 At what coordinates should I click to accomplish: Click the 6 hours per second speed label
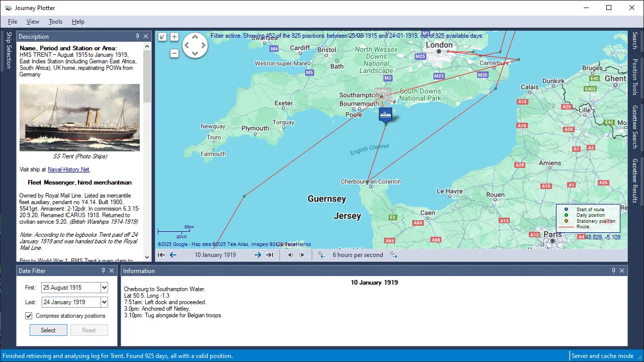[358, 255]
